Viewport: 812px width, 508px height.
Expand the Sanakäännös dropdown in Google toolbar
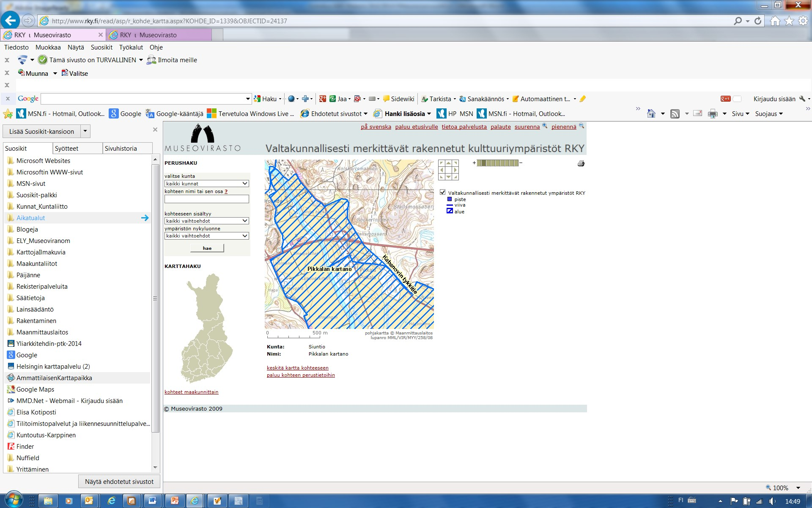[507, 99]
